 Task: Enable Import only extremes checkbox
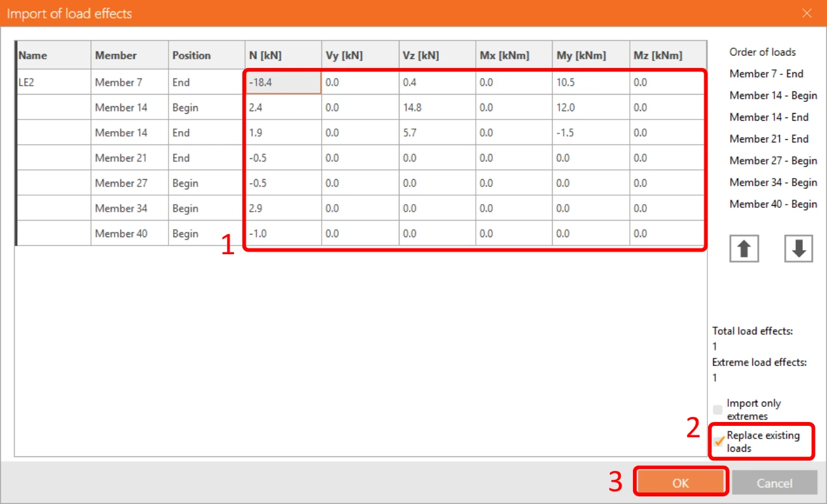click(x=718, y=409)
